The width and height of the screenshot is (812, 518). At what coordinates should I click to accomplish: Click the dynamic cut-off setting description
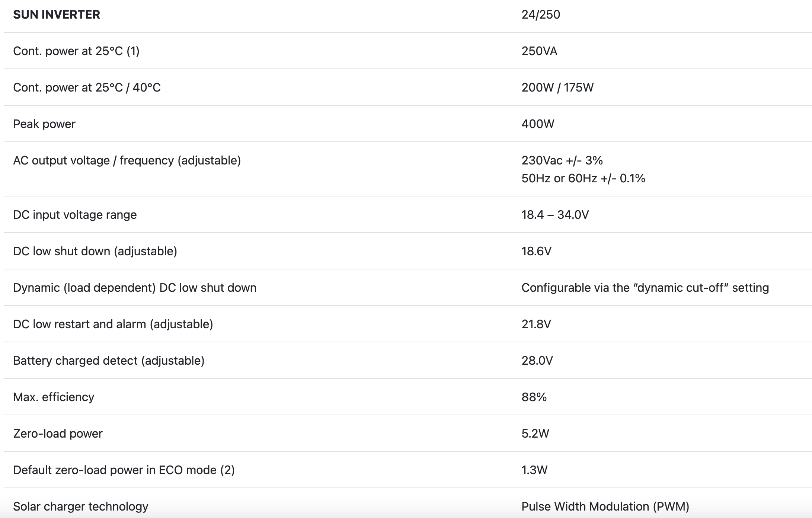(645, 288)
